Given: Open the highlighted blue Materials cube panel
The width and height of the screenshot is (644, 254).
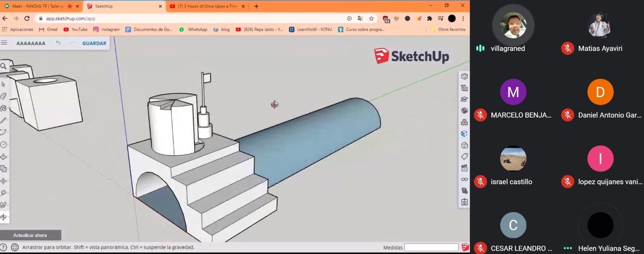Looking at the screenshot, I should point(464,134).
